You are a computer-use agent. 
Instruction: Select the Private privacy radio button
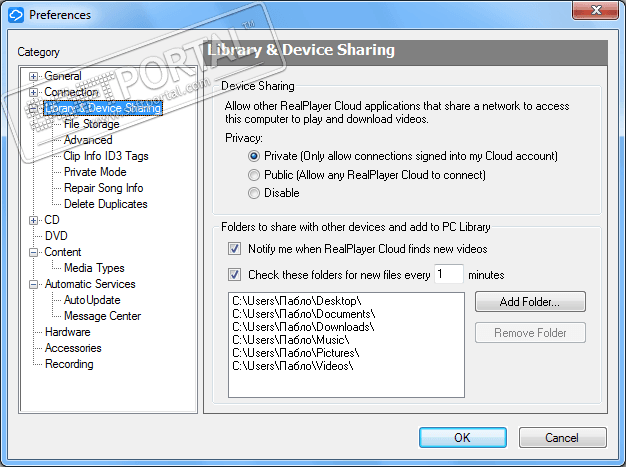click(x=254, y=156)
